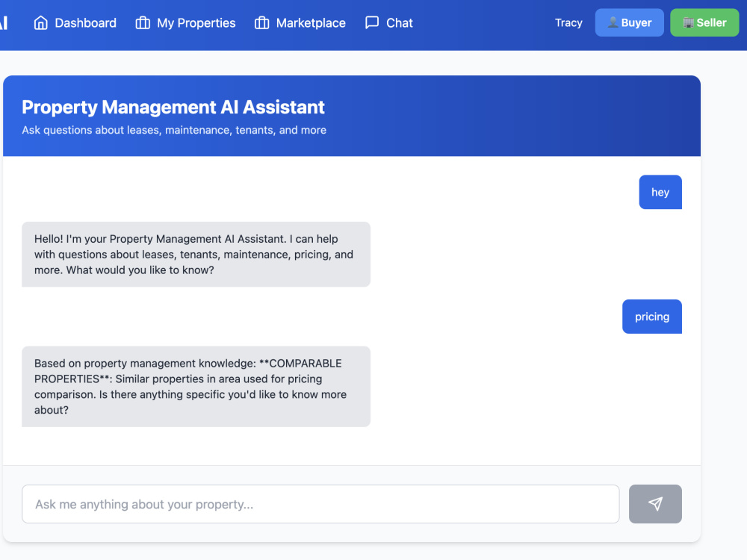Focus the 'Ask me anything' input field

(x=320, y=504)
